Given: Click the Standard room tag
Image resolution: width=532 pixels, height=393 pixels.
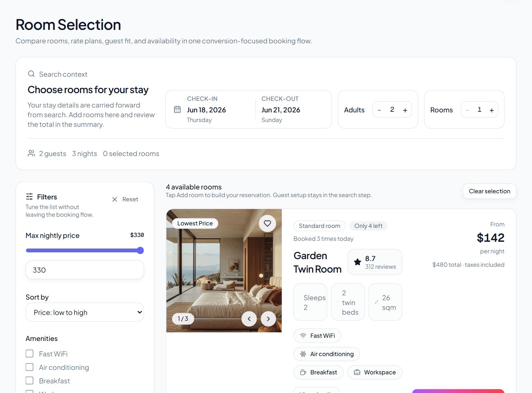Looking at the screenshot, I should coord(319,226).
